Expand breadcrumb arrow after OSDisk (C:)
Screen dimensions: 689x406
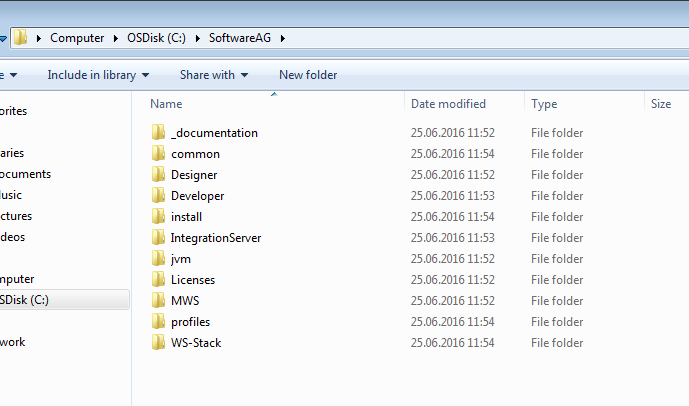tap(197, 38)
